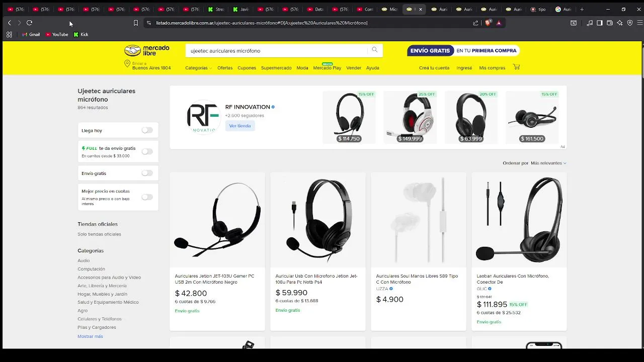The height and width of the screenshot is (362, 644).
Task: Expand Mostrar más under Categorías
Action: [90, 336]
